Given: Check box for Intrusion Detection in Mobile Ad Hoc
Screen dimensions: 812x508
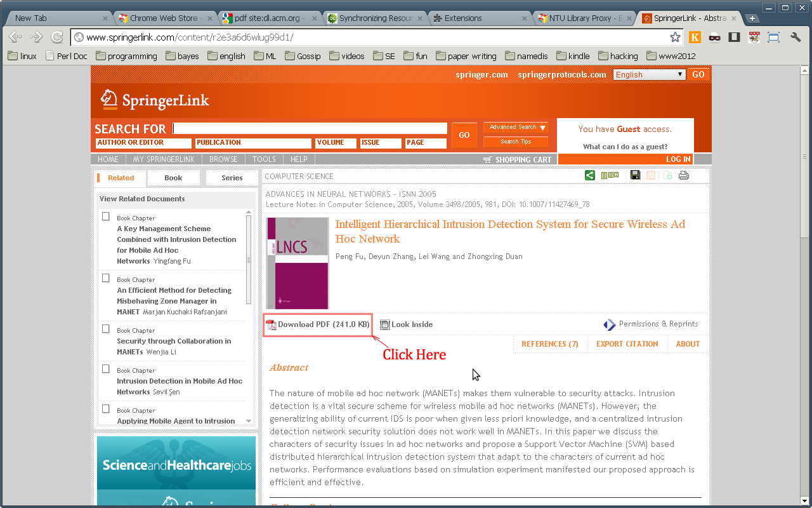Looking at the screenshot, I should (106, 369).
